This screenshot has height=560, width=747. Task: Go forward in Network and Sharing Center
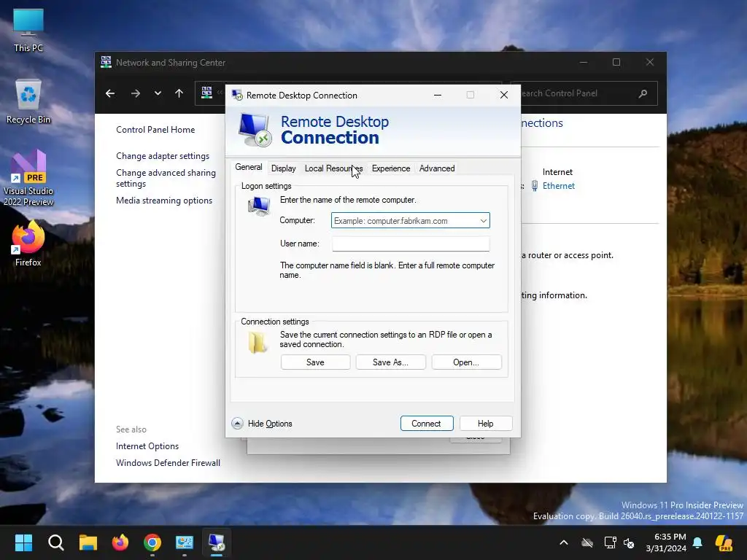(x=136, y=93)
